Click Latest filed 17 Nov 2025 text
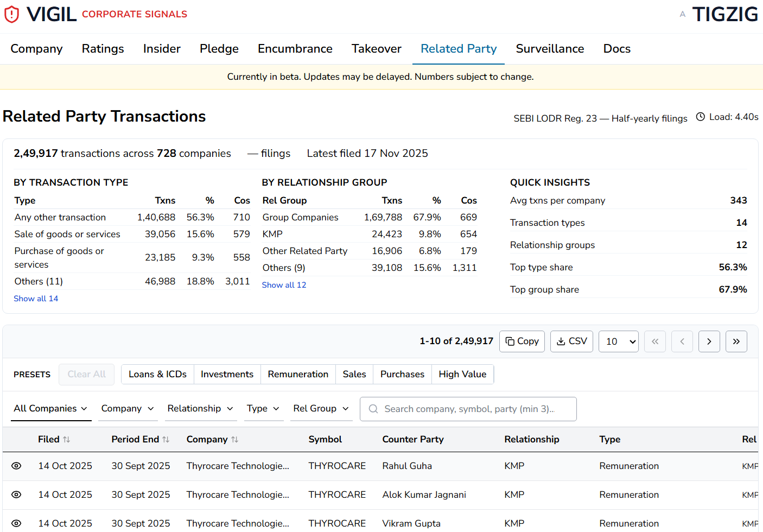This screenshot has height=532, width=763. click(367, 154)
